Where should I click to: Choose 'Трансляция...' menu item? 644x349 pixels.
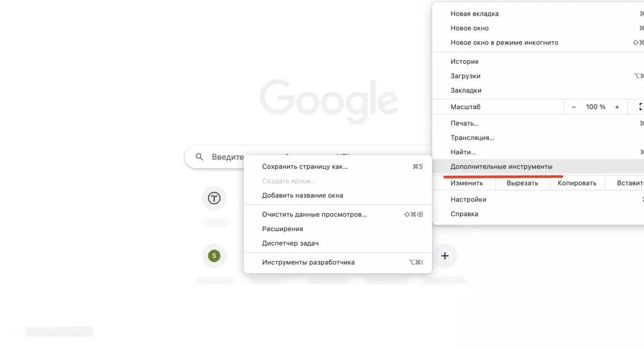point(538,138)
